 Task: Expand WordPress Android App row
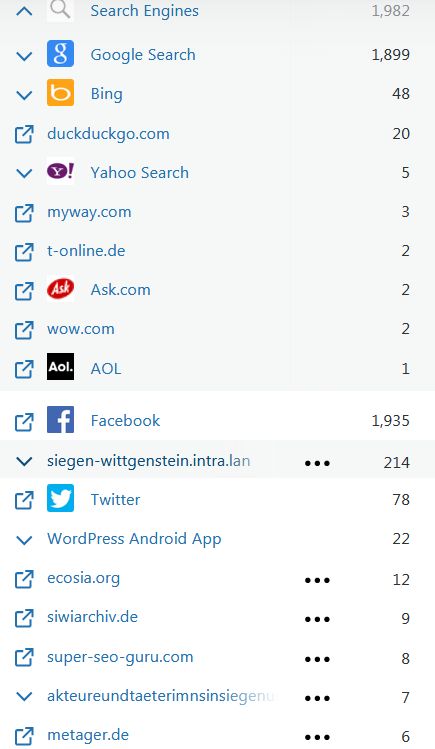(x=24, y=540)
